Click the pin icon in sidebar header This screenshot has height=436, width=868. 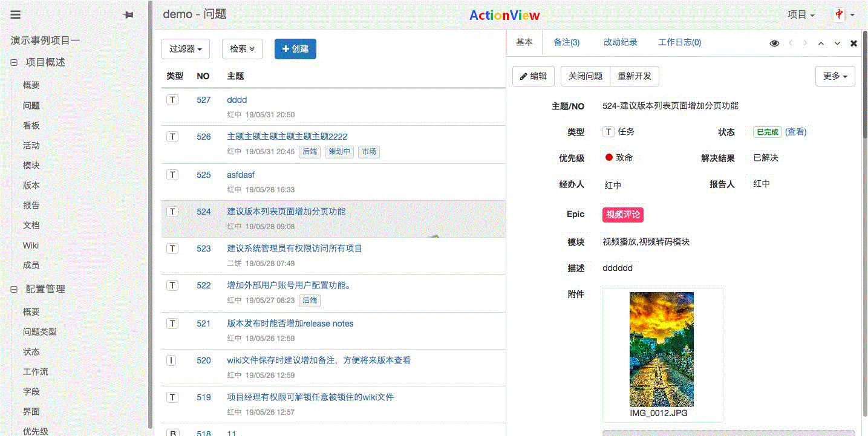tap(128, 15)
